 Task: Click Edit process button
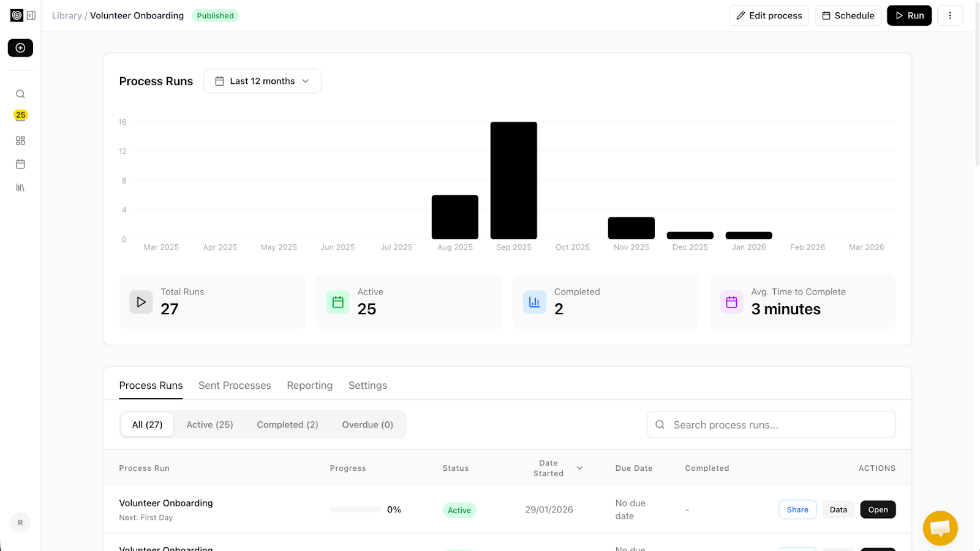pos(769,15)
